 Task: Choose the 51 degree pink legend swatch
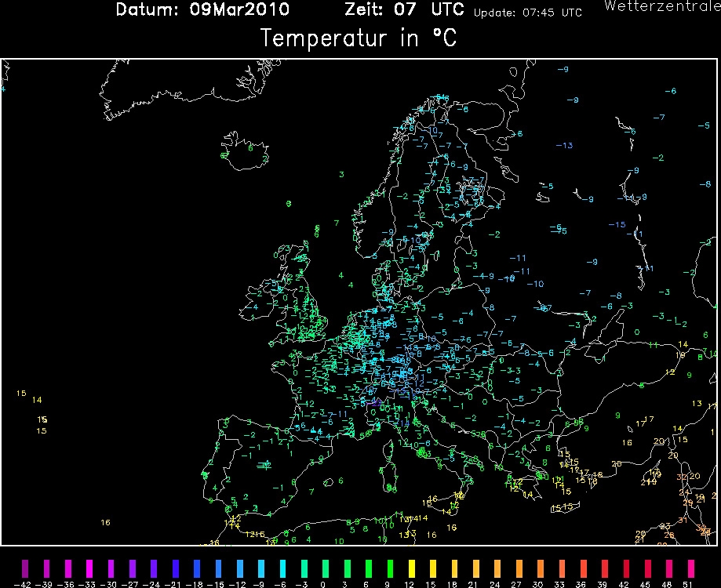tap(690, 568)
